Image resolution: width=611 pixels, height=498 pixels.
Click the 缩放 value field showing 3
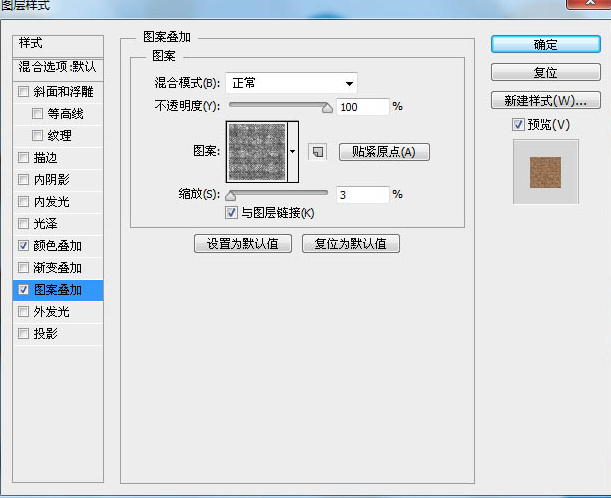click(363, 194)
